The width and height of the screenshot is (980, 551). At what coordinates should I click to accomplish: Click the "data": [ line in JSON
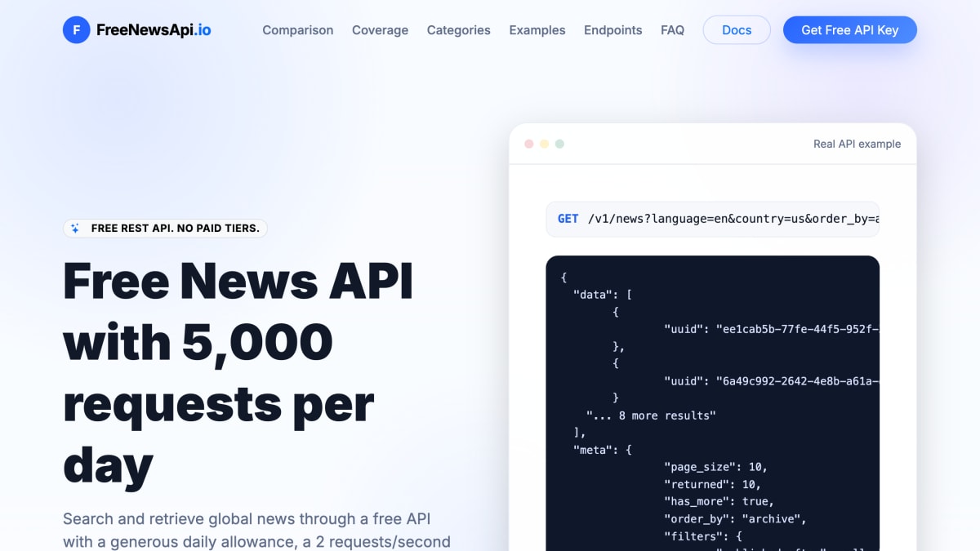point(603,295)
